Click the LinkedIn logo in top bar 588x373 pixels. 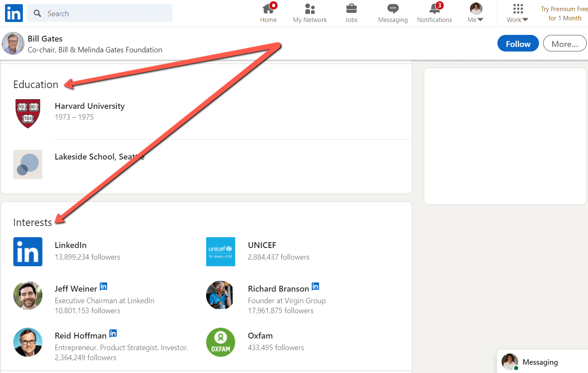[x=14, y=13]
